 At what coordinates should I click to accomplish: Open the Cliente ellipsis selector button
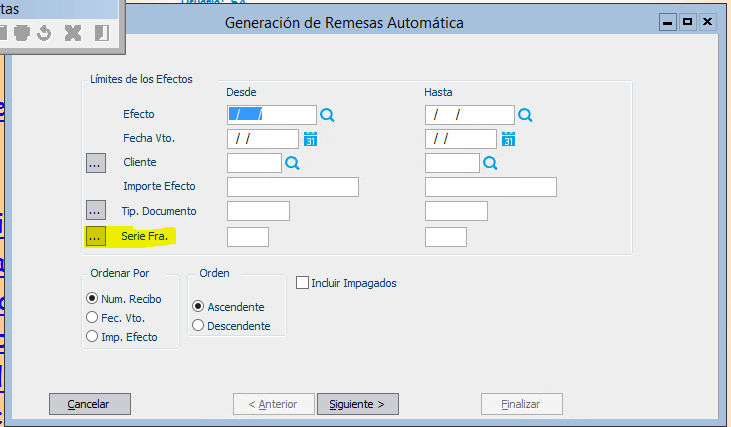tap(96, 163)
